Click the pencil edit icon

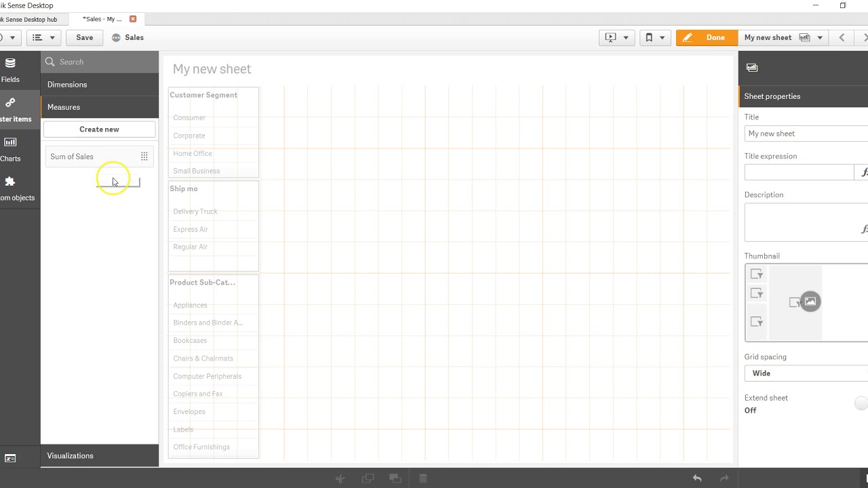point(687,37)
